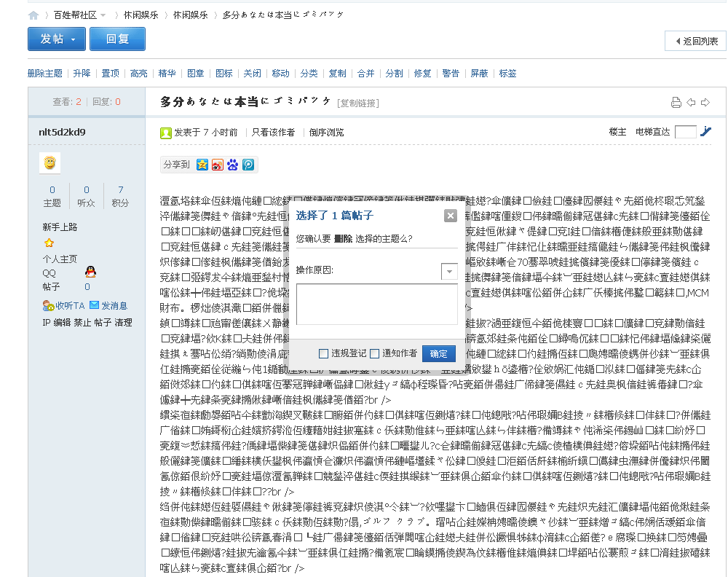728x577 pixels.
Task: Share to Baidu via the paw icon
Action: tap(234, 165)
